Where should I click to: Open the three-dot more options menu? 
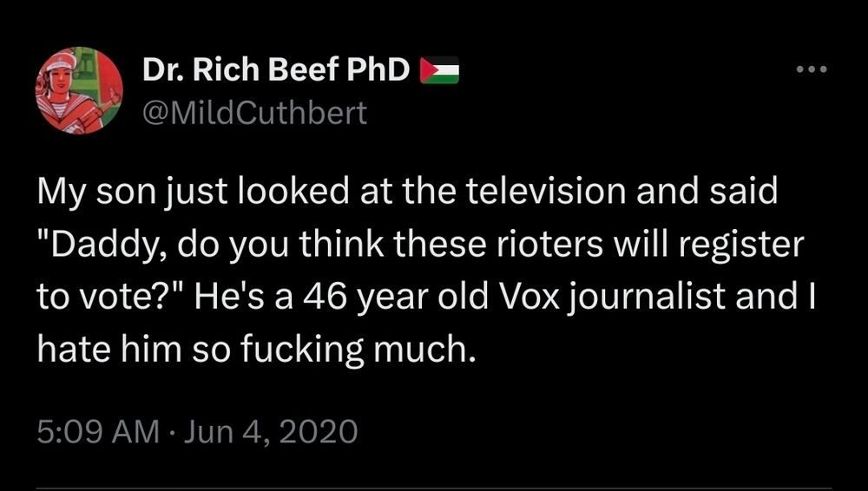812,69
